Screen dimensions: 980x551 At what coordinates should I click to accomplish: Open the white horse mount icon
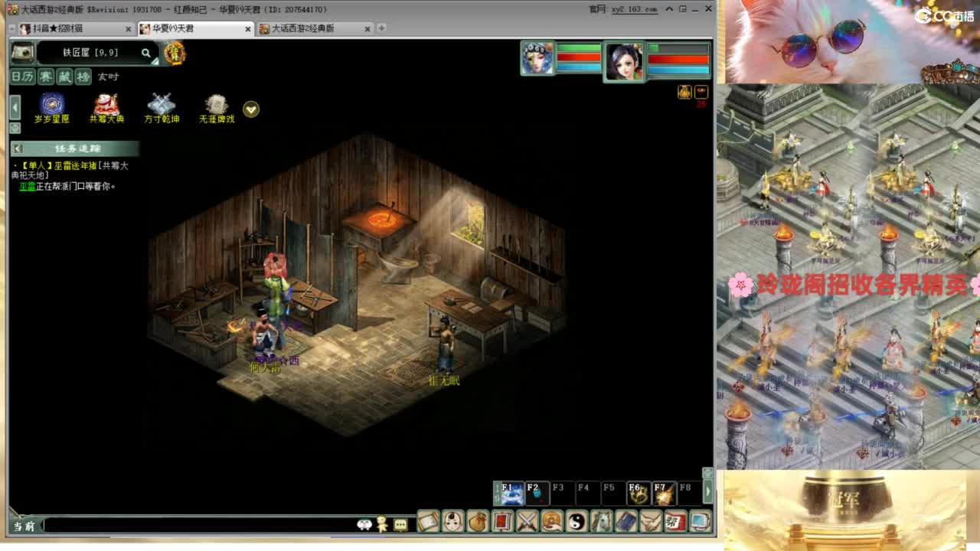tap(601, 521)
